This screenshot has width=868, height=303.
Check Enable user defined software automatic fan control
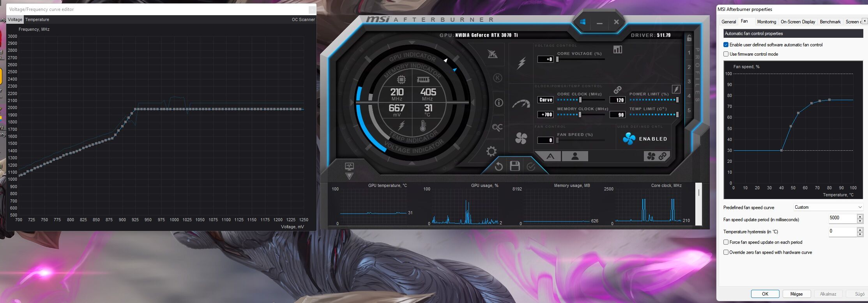click(x=726, y=45)
